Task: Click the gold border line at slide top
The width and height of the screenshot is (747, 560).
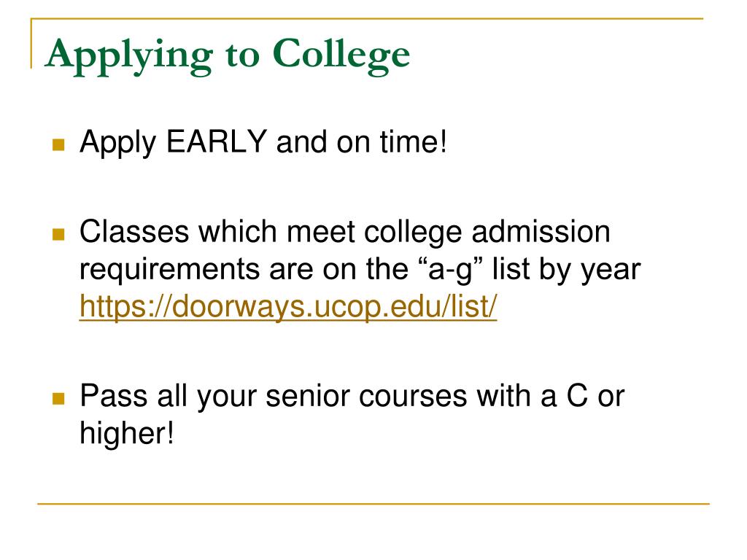Action: (x=368, y=18)
